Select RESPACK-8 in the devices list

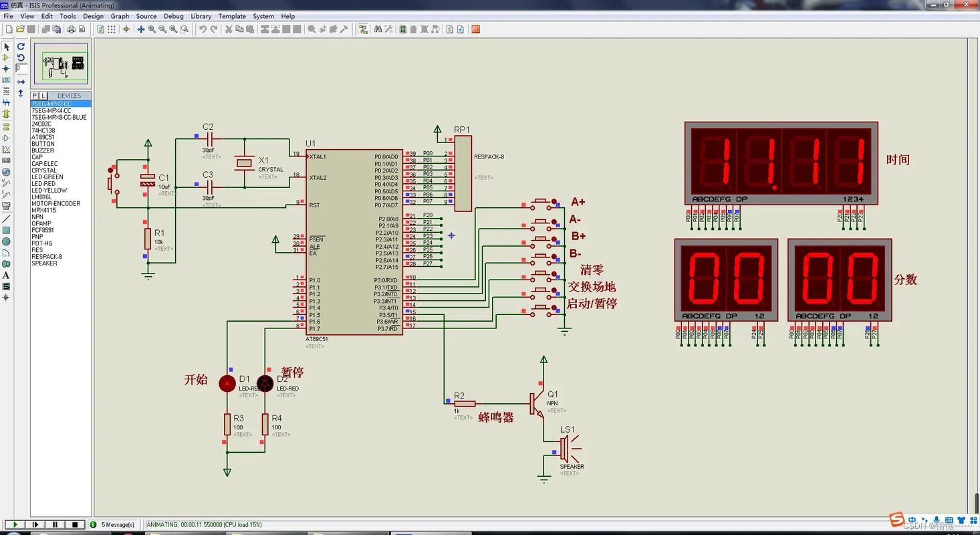[x=61, y=257]
